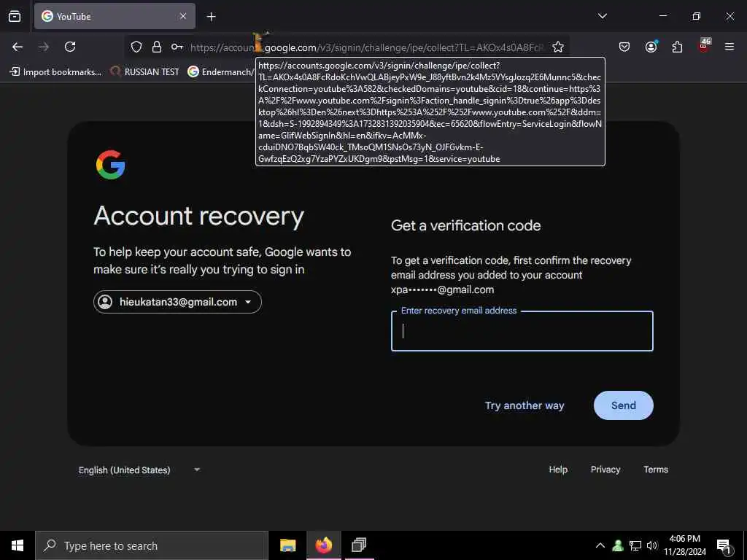The height and width of the screenshot is (560, 747).
Task: Bookmark this page with the star
Action: pyautogui.click(x=558, y=47)
